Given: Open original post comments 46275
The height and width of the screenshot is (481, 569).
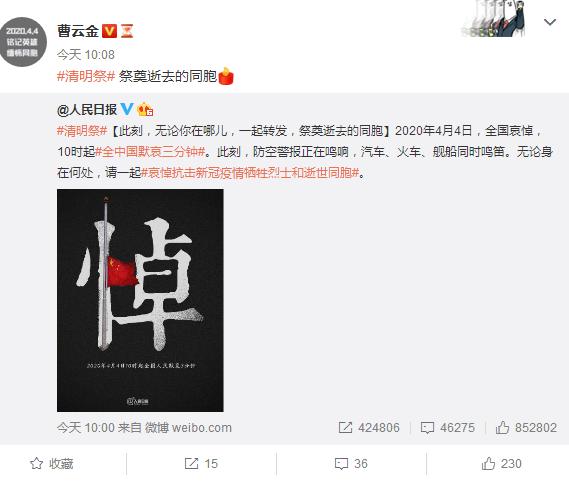Looking at the screenshot, I should (x=447, y=428).
